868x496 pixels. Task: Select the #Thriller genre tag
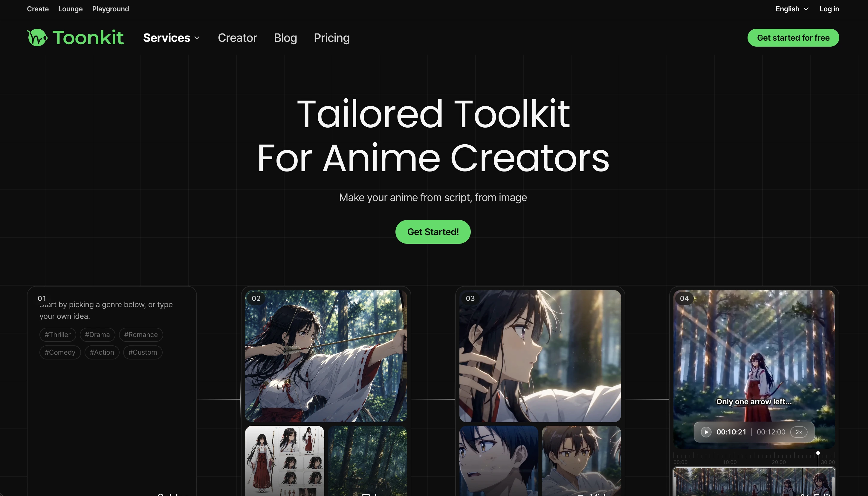[58, 335]
